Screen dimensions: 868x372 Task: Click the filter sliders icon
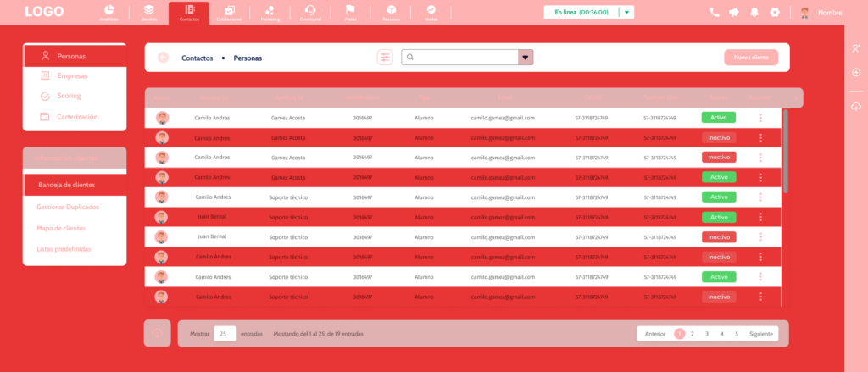385,58
